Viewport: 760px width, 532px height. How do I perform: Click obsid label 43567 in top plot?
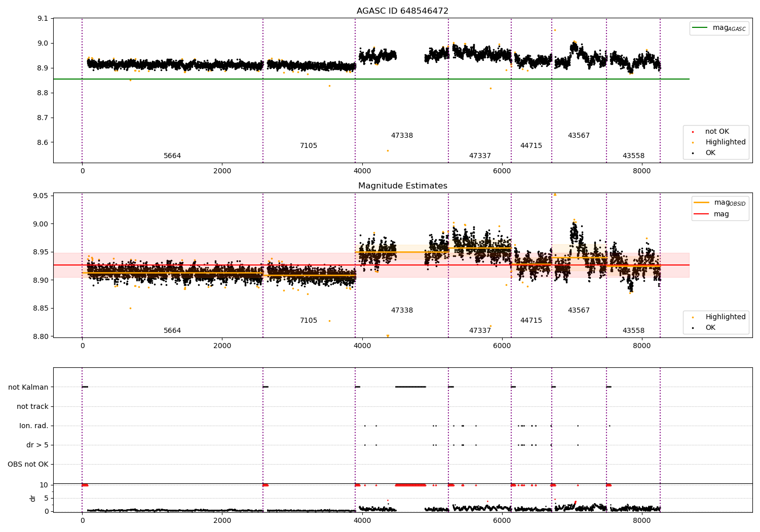(x=579, y=135)
